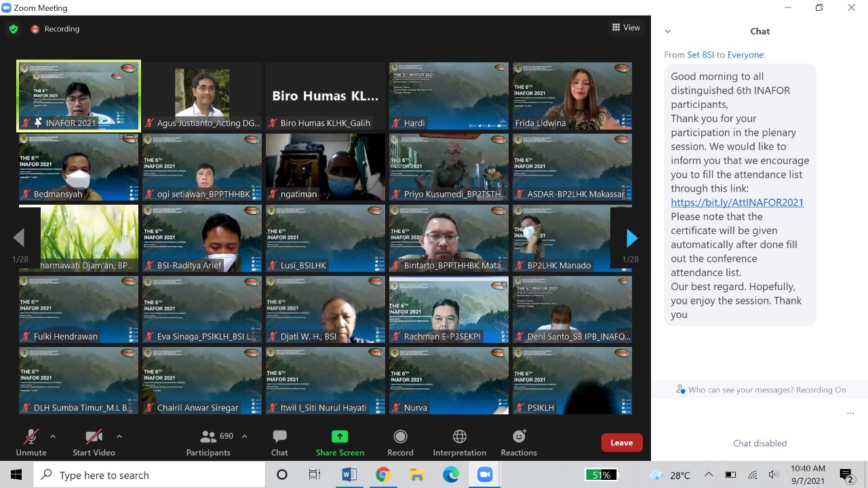Open the View layout menu
Viewport: 868px width, 488px height.
(626, 28)
